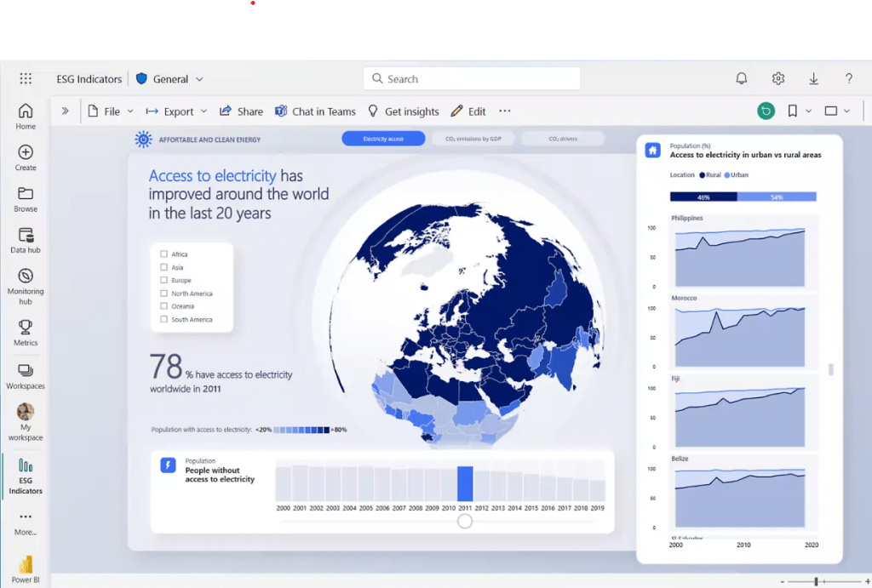Open settings gear icon
This screenshot has width=872, height=588.
(777, 78)
